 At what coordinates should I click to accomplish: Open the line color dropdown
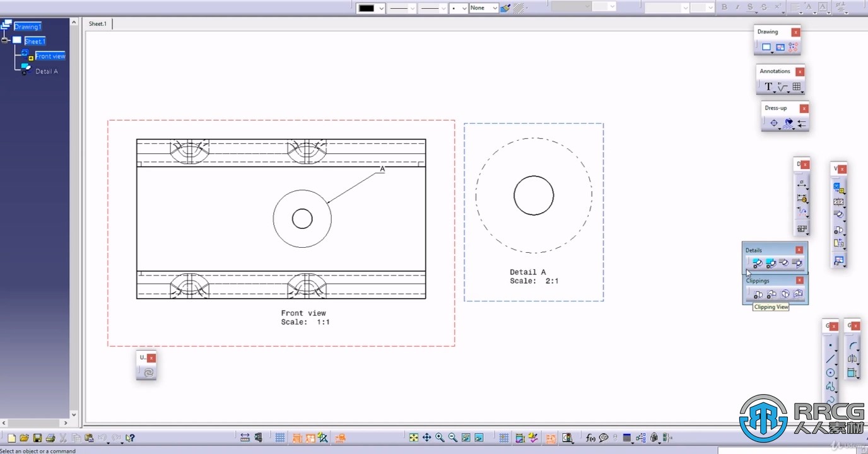coord(382,8)
